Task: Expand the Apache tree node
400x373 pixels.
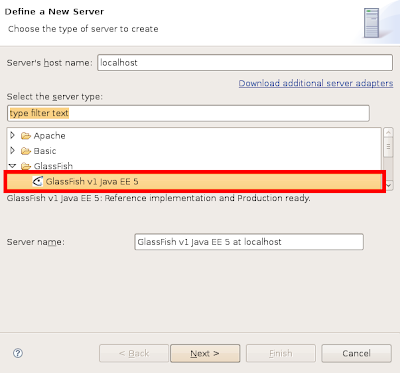Action: (x=13, y=135)
